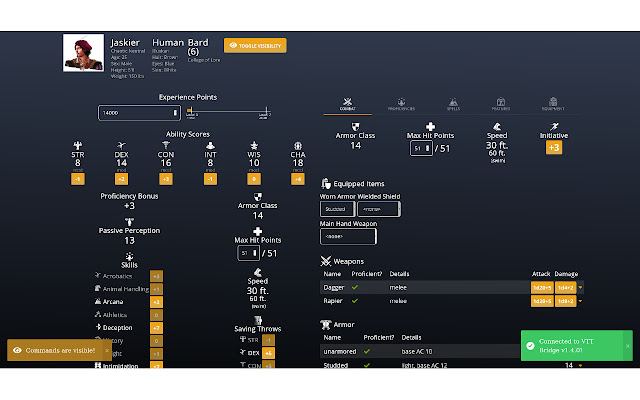
Task: Expand the Dagger row dropdown arrow
Action: 580,287
